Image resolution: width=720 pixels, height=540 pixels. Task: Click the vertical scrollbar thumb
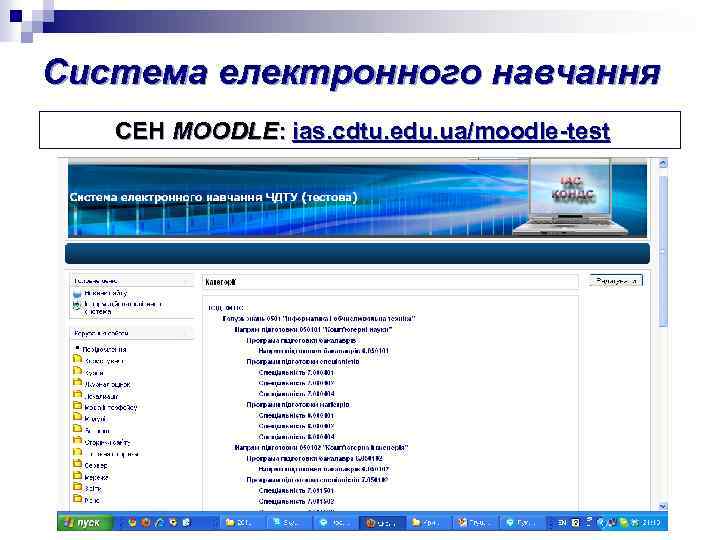[x=663, y=252]
